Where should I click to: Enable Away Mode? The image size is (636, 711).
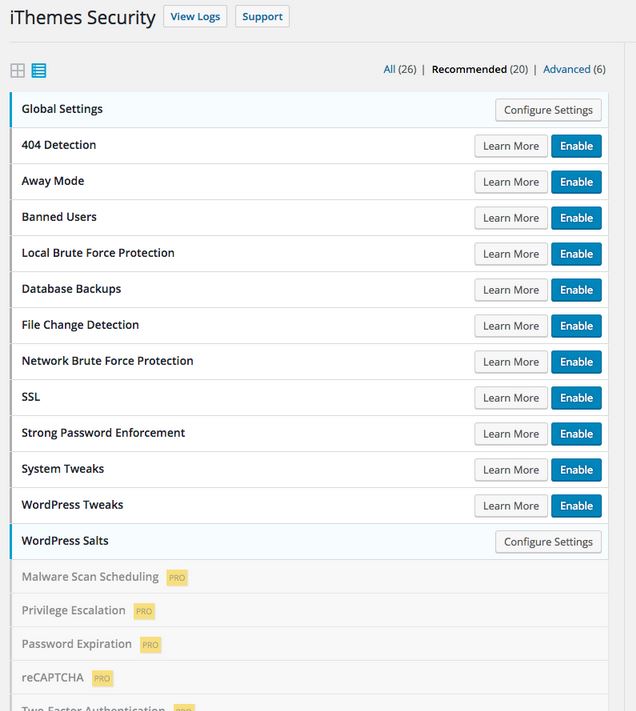(576, 182)
